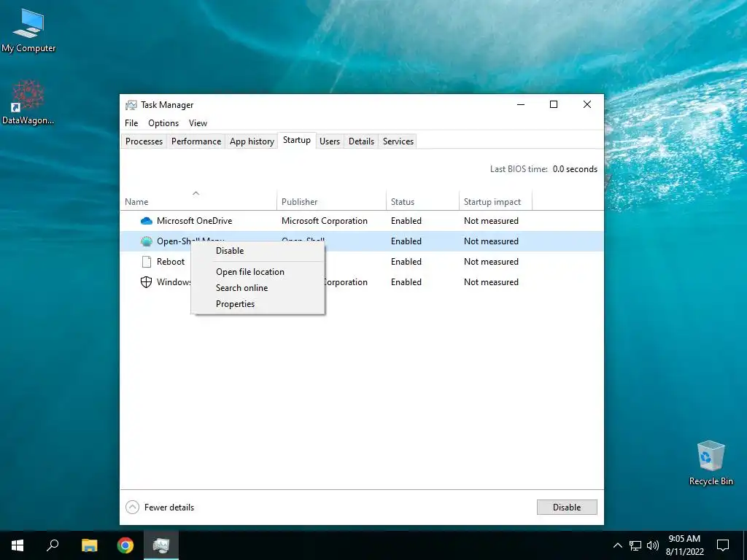Sort by the Publisher column header
Image resolution: width=747 pixels, height=560 pixels.
point(332,201)
